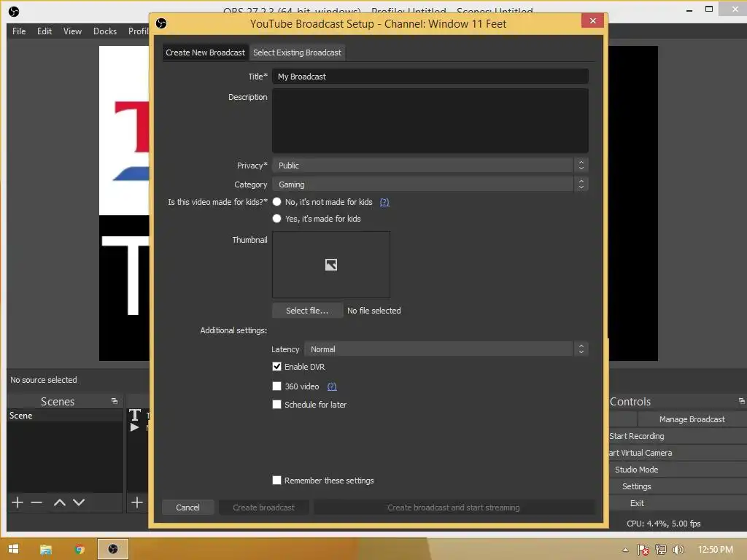The width and height of the screenshot is (747, 560).
Task: Select 'No, it's not made for kids'
Action: pos(276,202)
